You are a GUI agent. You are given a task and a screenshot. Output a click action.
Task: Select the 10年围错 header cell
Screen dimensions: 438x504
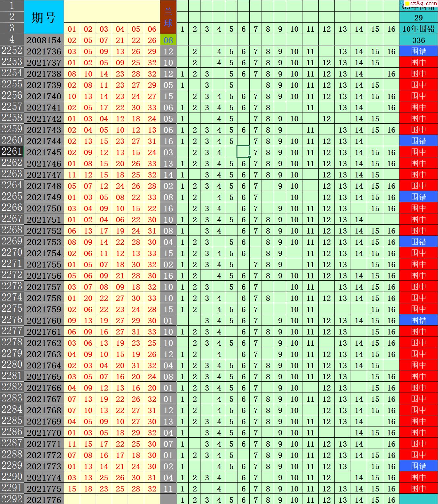[x=419, y=29]
